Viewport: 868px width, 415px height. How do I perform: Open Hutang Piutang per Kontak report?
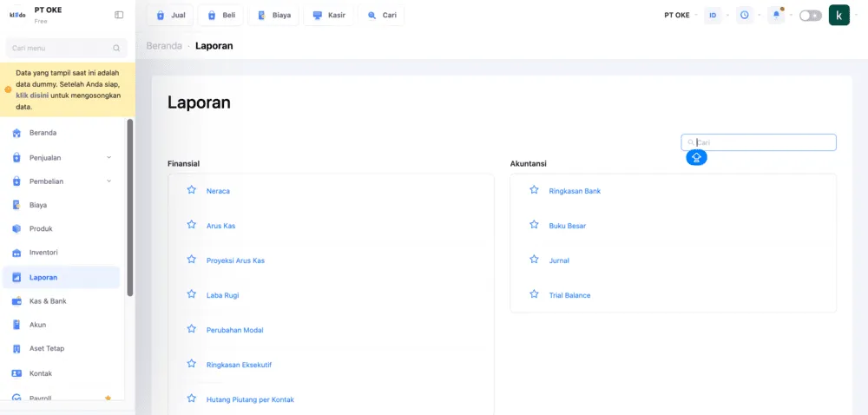pos(250,399)
